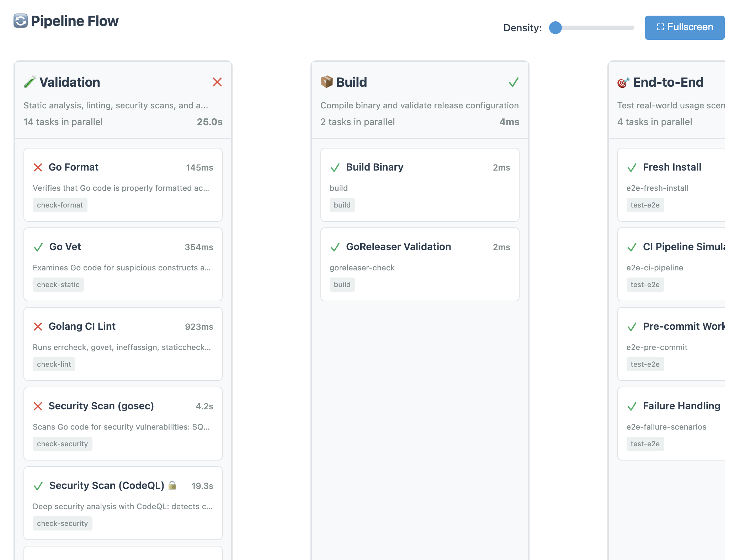Click the red failed X in the Validation header
Viewport: 734px width, 560px height.
(217, 82)
